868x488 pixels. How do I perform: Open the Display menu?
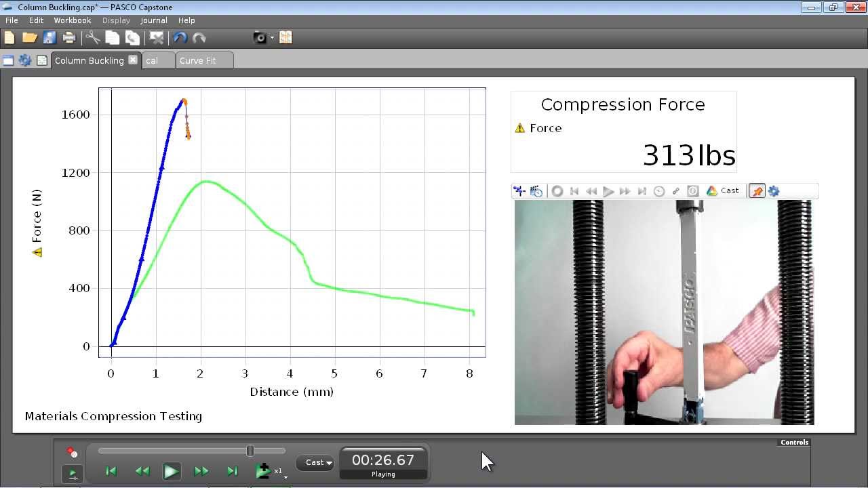116,20
